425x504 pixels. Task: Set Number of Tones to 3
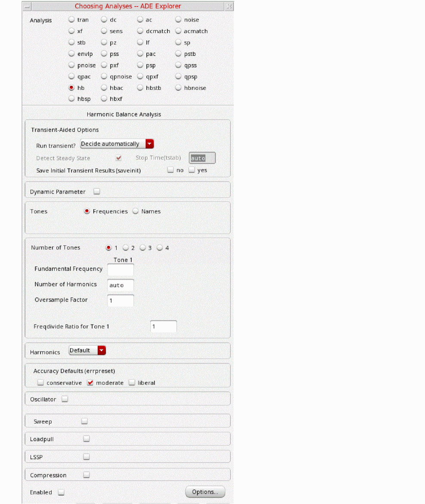point(143,247)
